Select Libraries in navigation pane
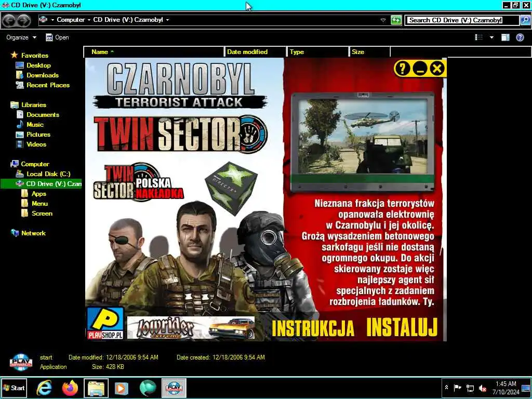The image size is (532, 399). (x=34, y=105)
